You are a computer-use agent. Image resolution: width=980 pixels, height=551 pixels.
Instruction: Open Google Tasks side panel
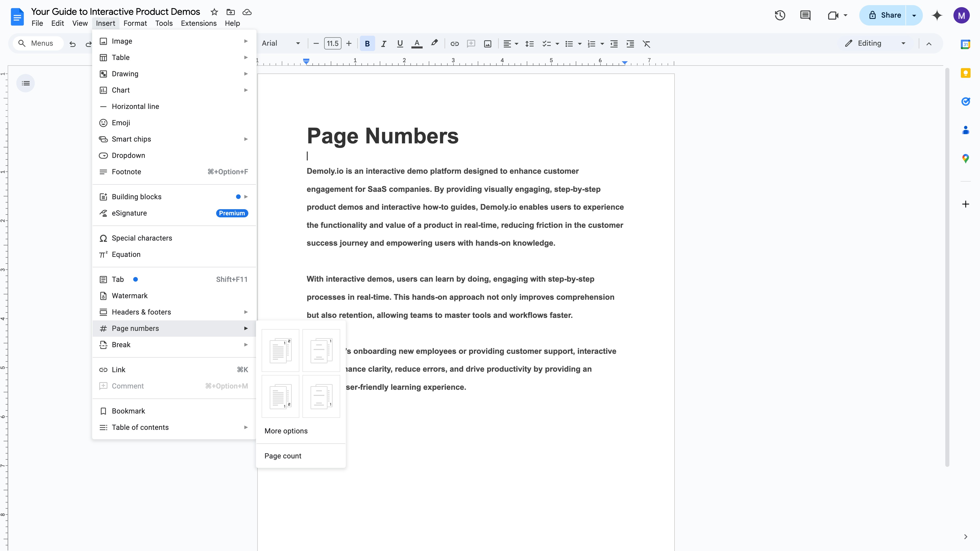tap(965, 101)
